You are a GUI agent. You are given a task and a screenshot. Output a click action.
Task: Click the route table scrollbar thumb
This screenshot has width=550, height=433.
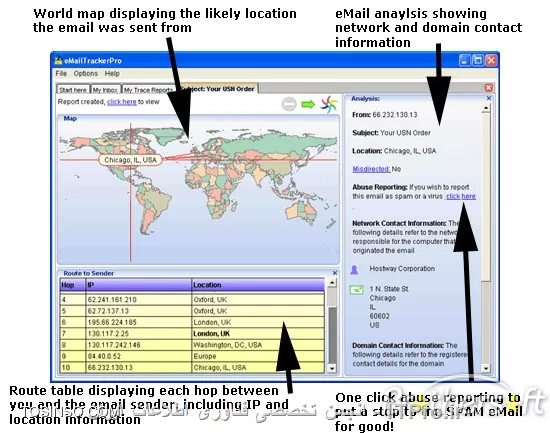(x=331, y=335)
